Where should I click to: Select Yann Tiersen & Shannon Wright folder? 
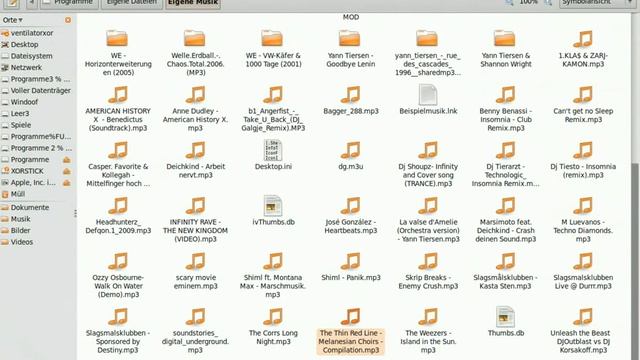(x=506, y=49)
